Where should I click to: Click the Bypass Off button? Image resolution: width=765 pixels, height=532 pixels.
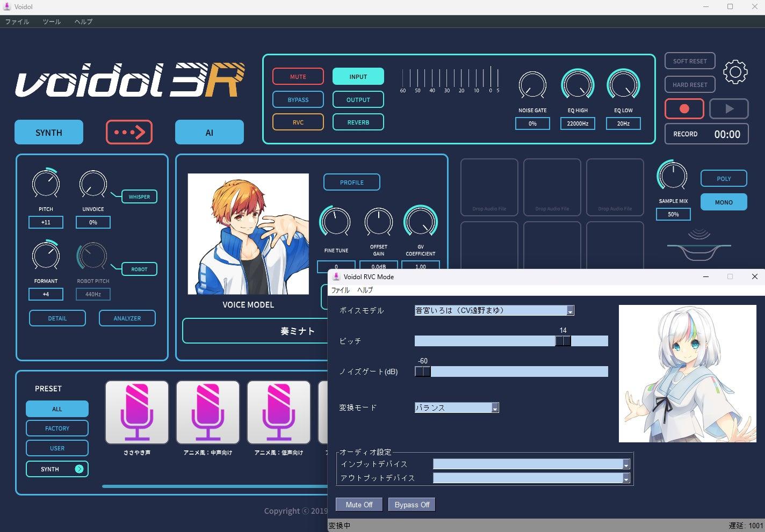click(x=412, y=505)
